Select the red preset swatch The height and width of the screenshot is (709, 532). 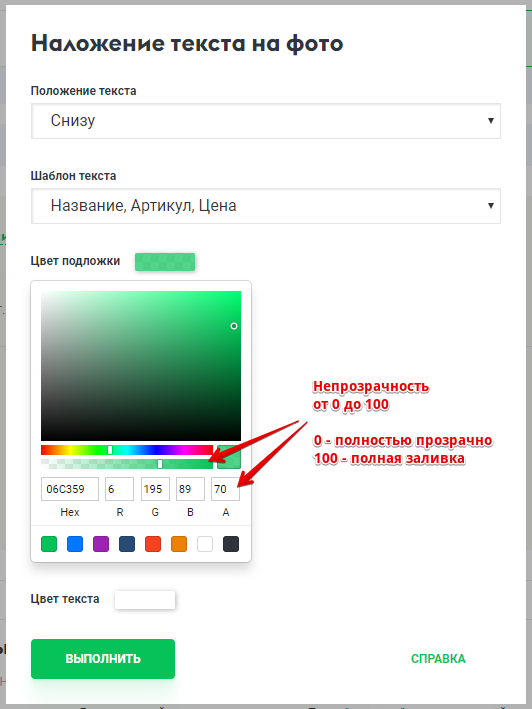153,544
